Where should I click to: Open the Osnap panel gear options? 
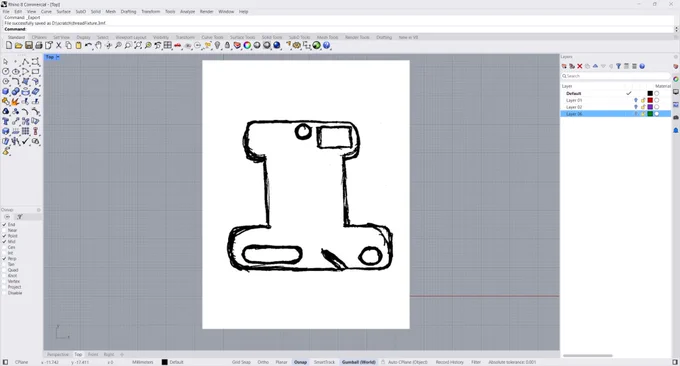pos(39,210)
